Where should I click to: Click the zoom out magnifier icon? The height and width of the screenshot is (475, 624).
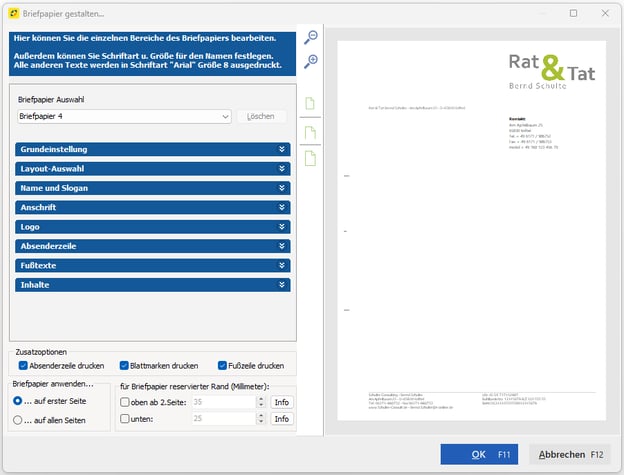tap(311, 38)
